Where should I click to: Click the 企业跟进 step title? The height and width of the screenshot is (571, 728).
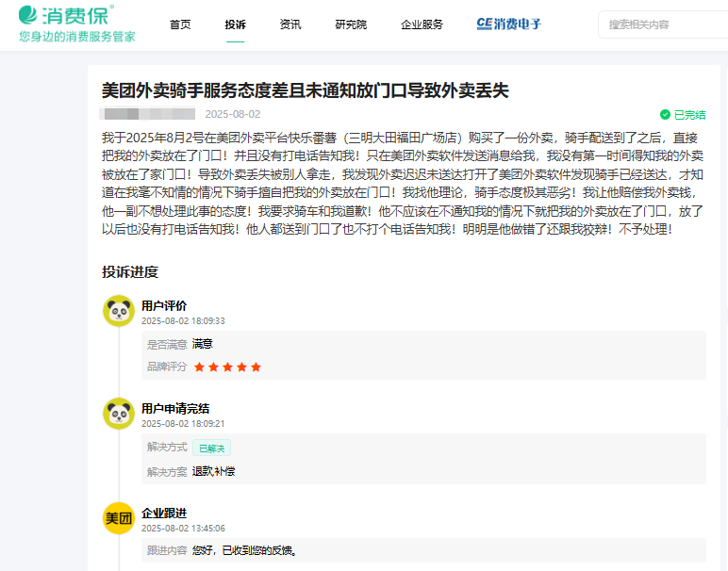pyautogui.click(x=164, y=513)
